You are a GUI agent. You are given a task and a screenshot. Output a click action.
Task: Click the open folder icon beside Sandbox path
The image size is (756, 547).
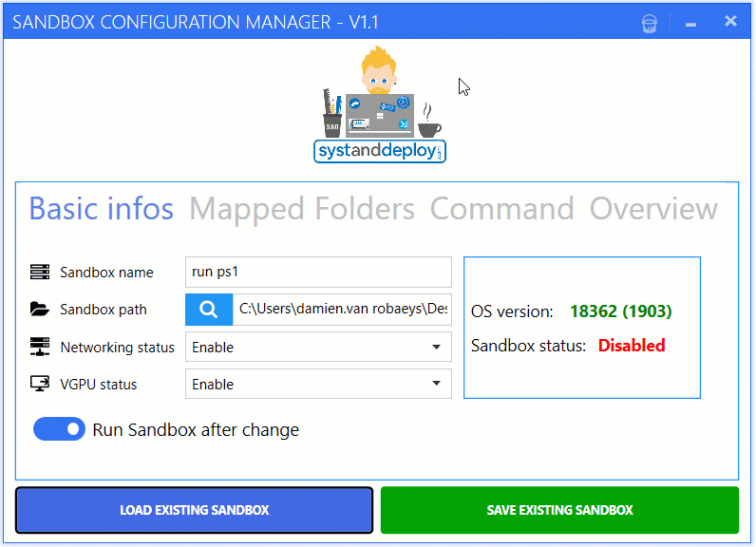pos(40,310)
